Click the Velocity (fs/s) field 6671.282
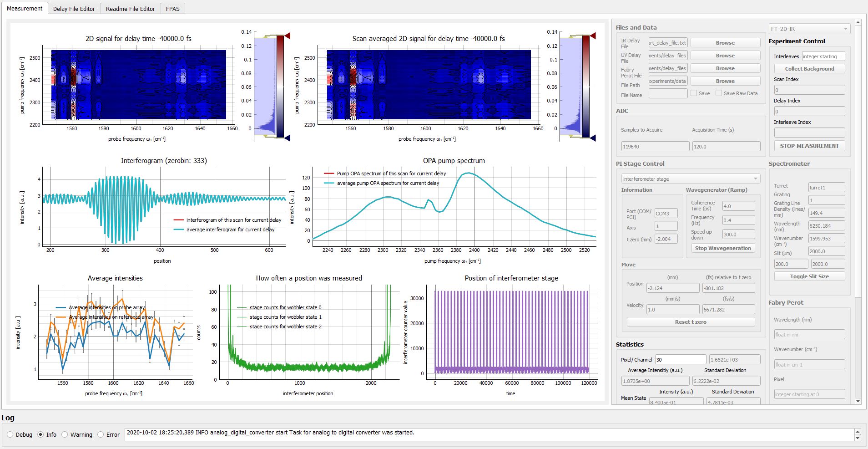Screen dimensions: 868x449 point(729,309)
